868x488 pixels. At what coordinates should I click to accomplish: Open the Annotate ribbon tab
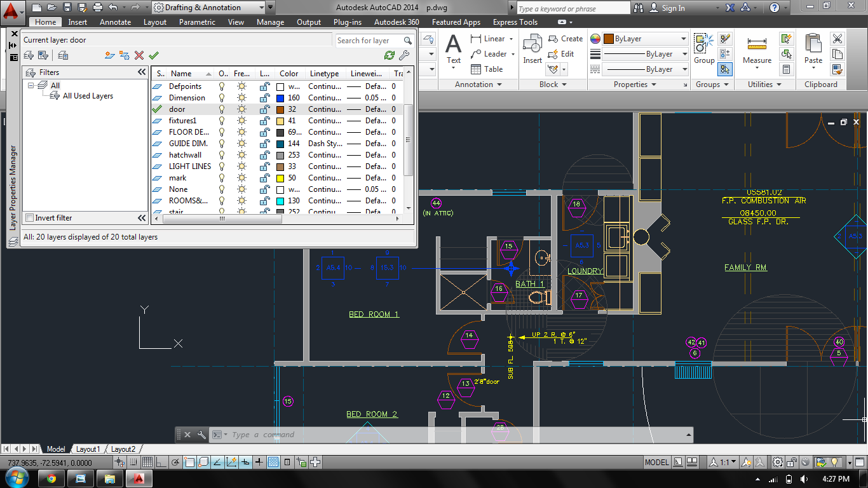(x=115, y=22)
